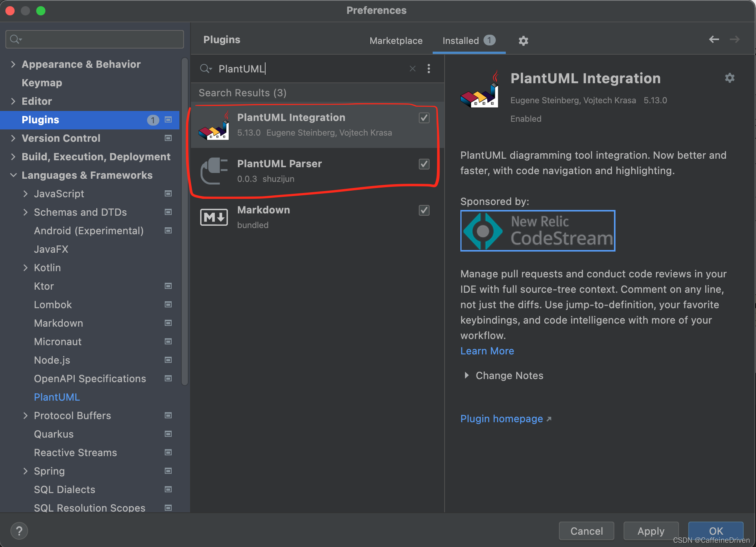The width and height of the screenshot is (756, 547).
Task: Click the search magnifier icon in plugin search field
Action: click(x=206, y=69)
